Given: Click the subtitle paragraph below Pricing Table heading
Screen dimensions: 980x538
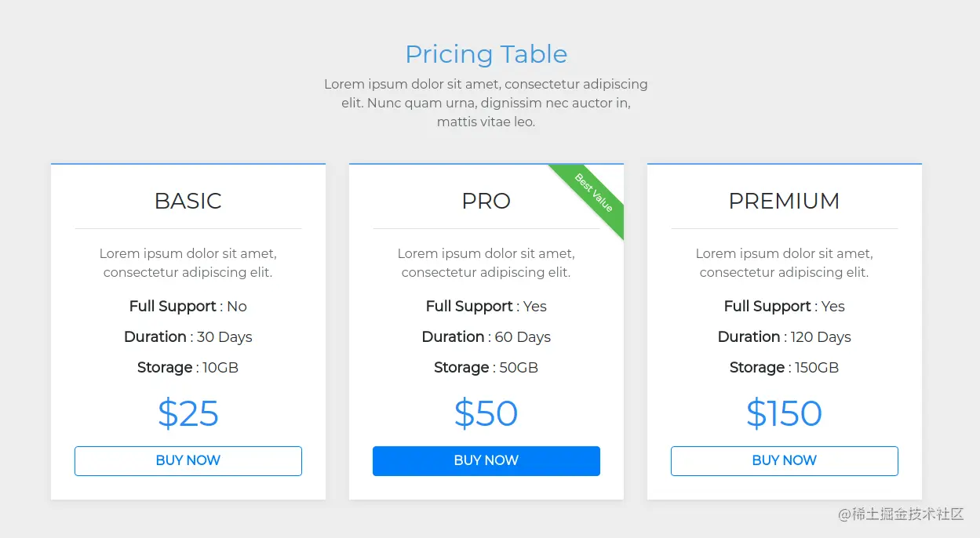Looking at the screenshot, I should (486, 103).
